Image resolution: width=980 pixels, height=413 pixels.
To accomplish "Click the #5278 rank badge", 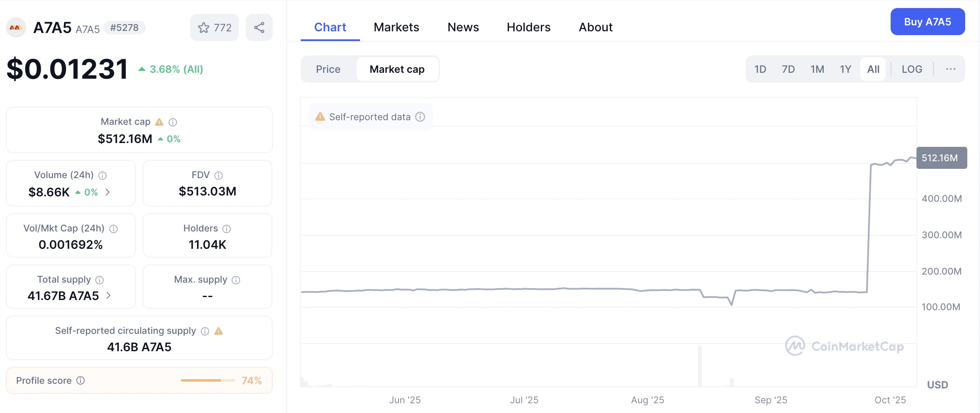I will click(124, 28).
